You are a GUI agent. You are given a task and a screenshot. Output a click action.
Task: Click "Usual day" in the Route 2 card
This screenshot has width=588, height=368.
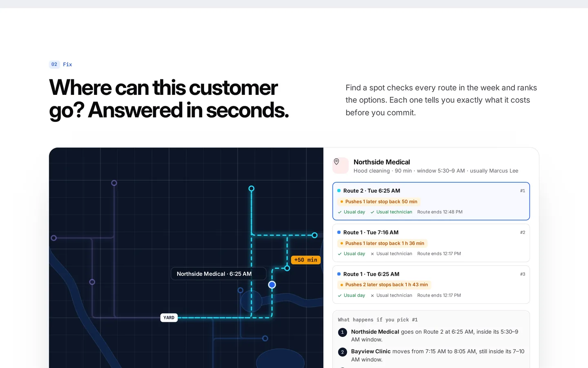tap(352, 212)
